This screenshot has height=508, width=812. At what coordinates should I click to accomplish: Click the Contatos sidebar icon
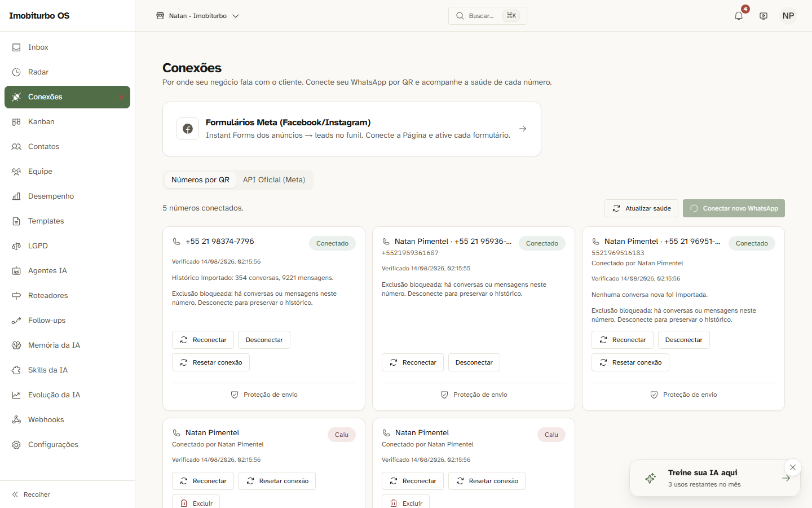[16, 147]
